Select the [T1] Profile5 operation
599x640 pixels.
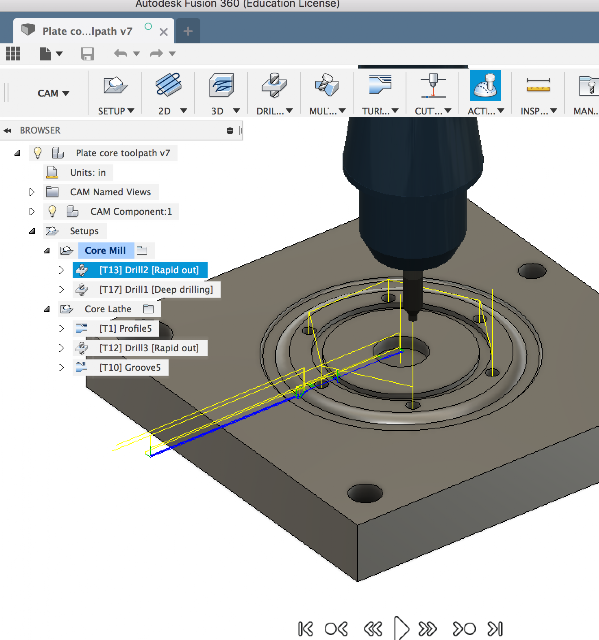pyautogui.click(x=125, y=329)
